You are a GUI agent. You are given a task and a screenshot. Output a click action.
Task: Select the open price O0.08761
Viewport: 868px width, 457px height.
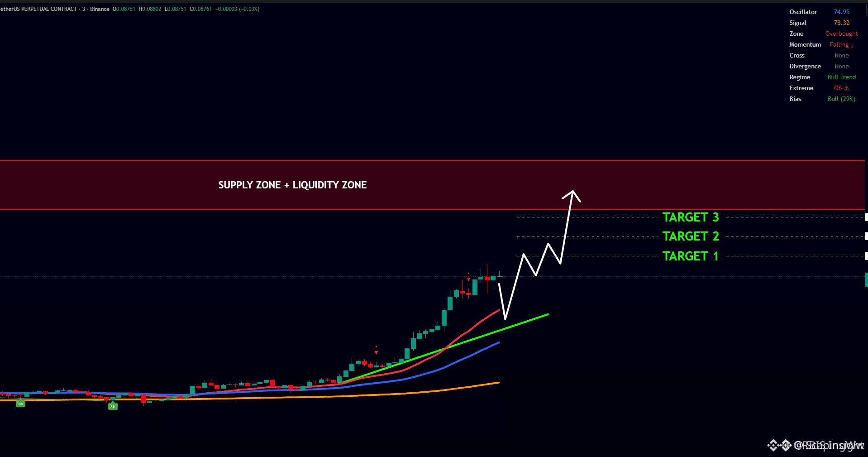124,9
